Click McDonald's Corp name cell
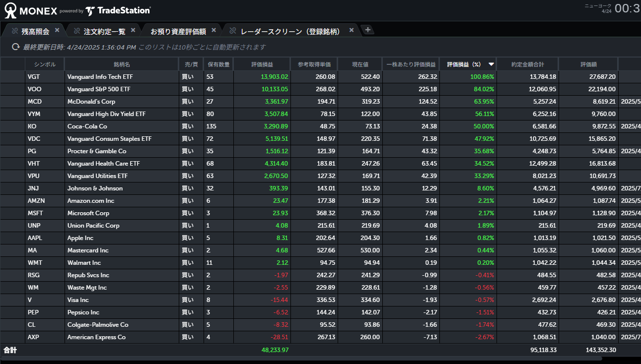 click(x=122, y=102)
